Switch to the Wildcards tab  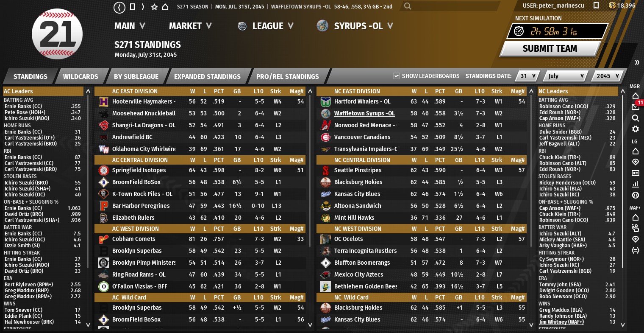80,77
